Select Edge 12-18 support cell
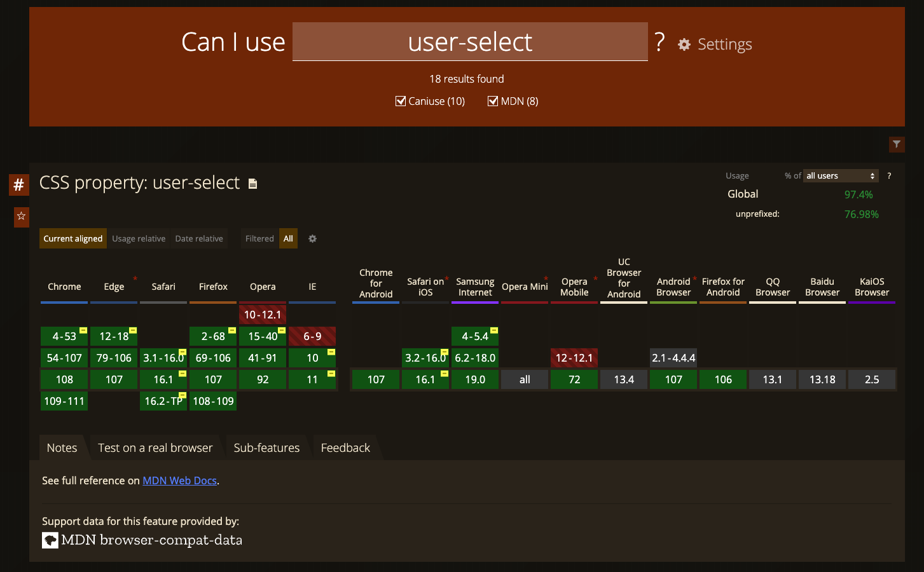The image size is (924, 572). 114,336
